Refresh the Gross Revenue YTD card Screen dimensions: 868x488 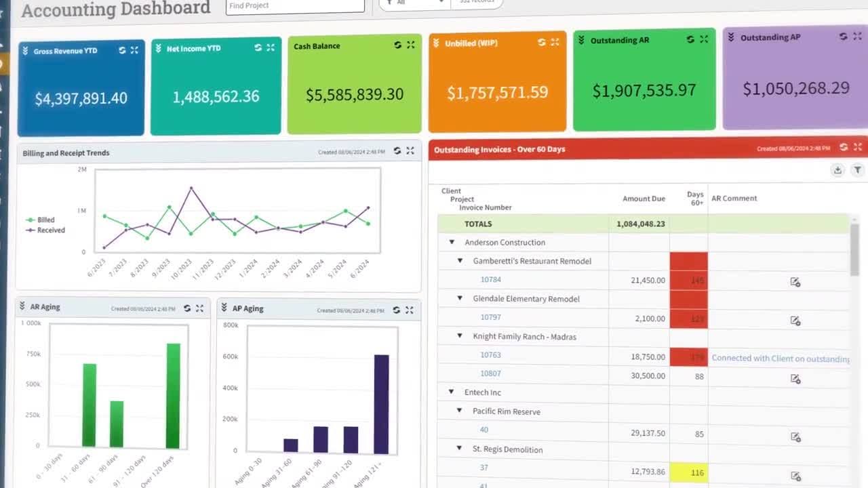tap(122, 50)
